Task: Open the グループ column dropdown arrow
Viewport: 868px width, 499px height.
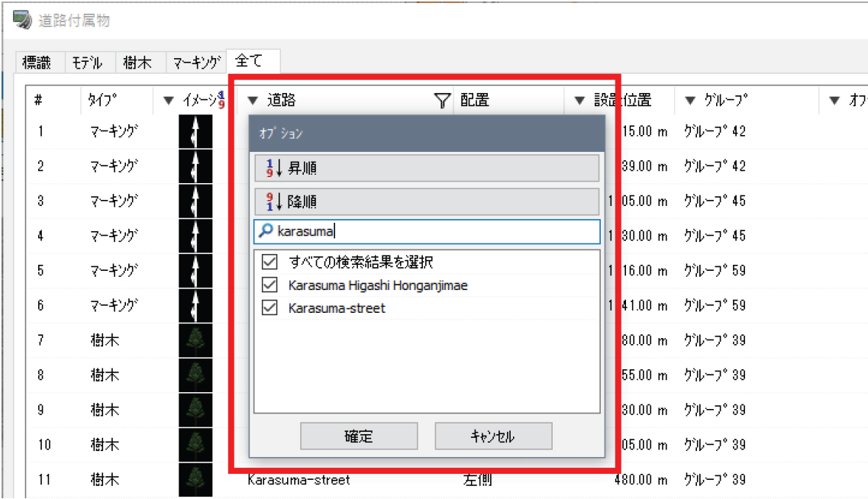Action: click(690, 101)
